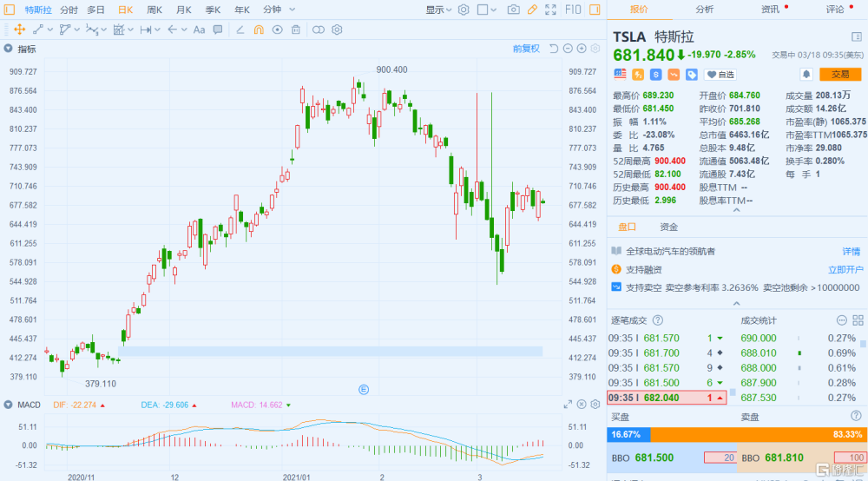Click the price alert bell icon
The image size is (868, 481).
[806, 74]
